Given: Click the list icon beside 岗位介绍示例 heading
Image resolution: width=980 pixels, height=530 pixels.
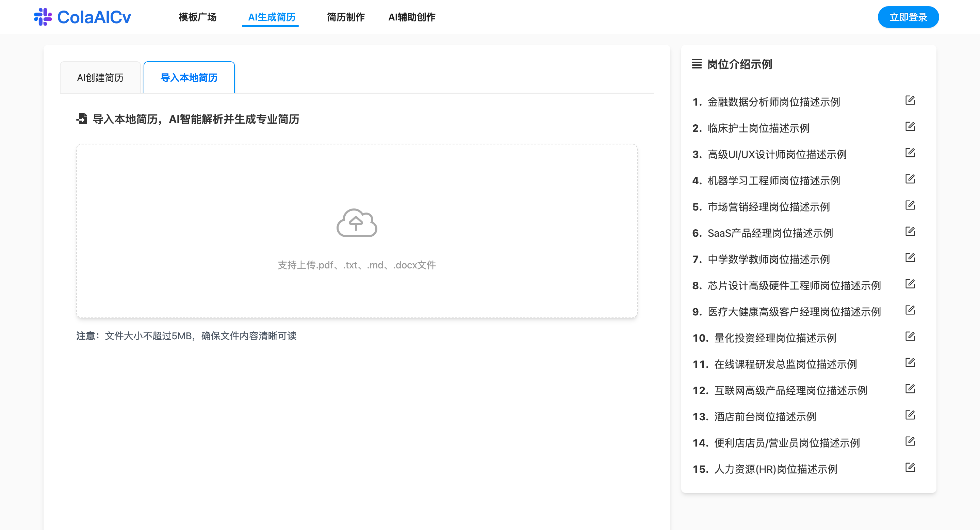Looking at the screenshot, I should tap(696, 65).
